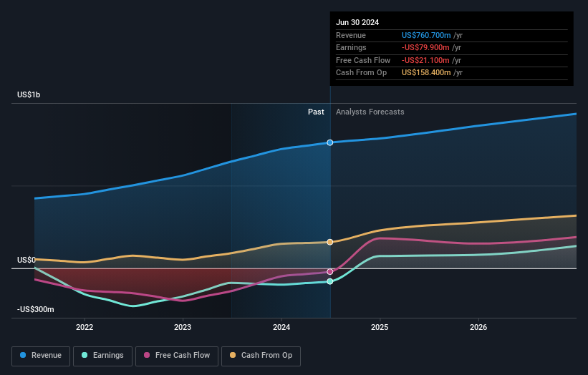The width and height of the screenshot is (588, 375).
Task: Click the 'Cash From Op' tooltip row label
Action: click(x=361, y=73)
